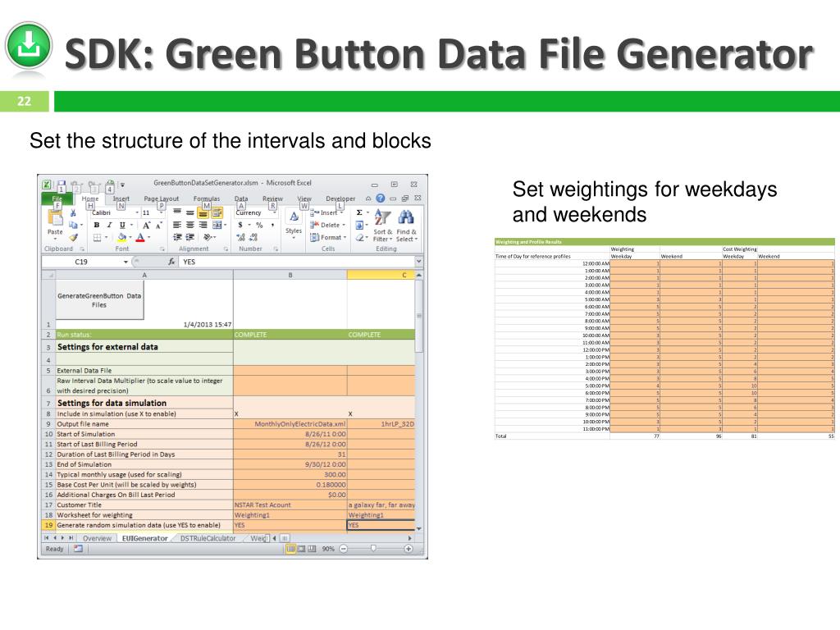Screen dimensions: 840x630
Task: Click the vertical scrollbar down arrow
Action: pyautogui.click(x=419, y=528)
